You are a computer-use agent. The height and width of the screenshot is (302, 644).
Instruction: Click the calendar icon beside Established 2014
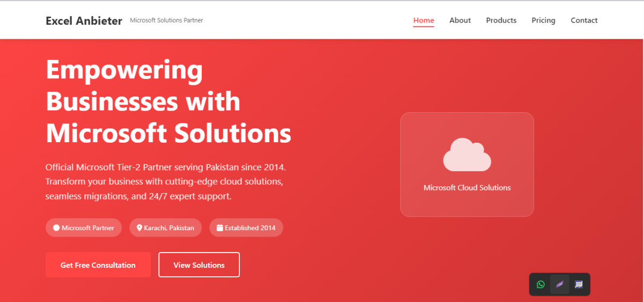[219, 228]
